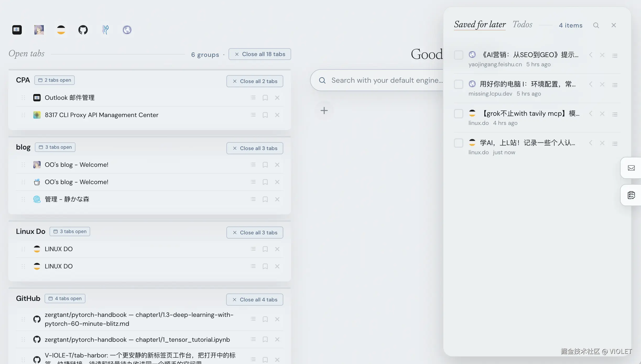Close the 8317 CLI Proxy API tab

(277, 115)
